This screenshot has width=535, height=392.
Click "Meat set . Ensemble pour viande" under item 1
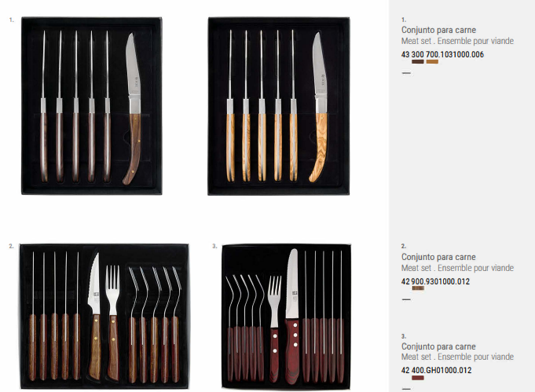coord(457,41)
